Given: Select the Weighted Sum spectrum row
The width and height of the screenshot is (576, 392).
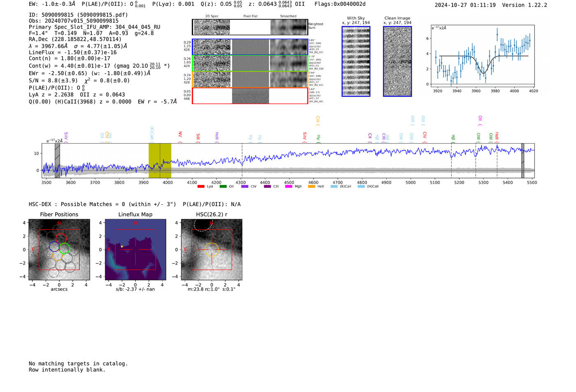Looking at the screenshot, I should 250,27.
